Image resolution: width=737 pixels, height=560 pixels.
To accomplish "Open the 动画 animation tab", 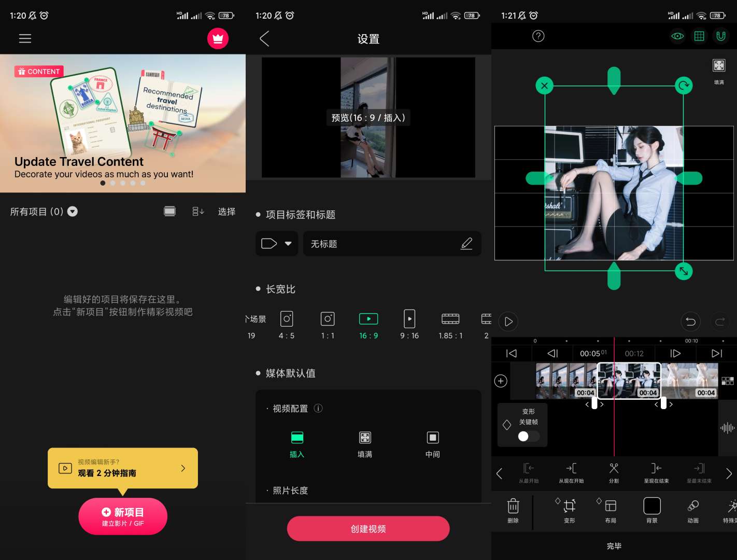I will coord(693,511).
